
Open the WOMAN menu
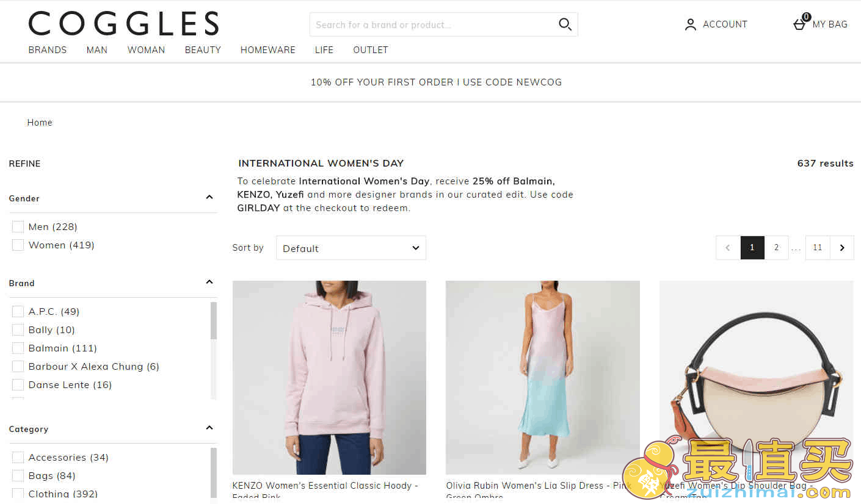146,50
